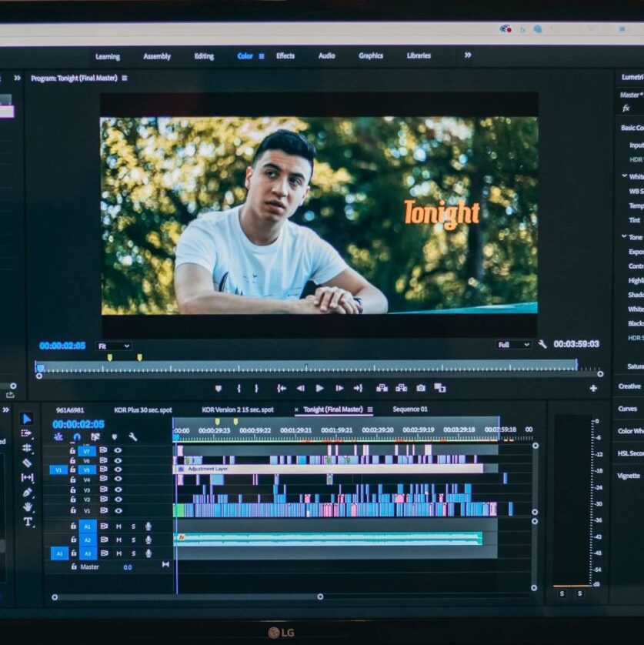Screen dimensions: 644x645
Task: Select the Slip tool
Action: coord(27,477)
